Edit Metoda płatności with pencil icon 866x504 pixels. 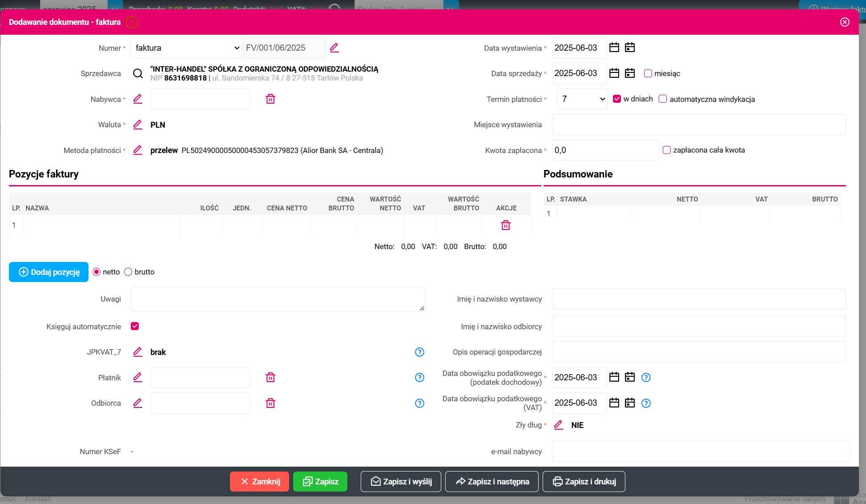(x=138, y=150)
